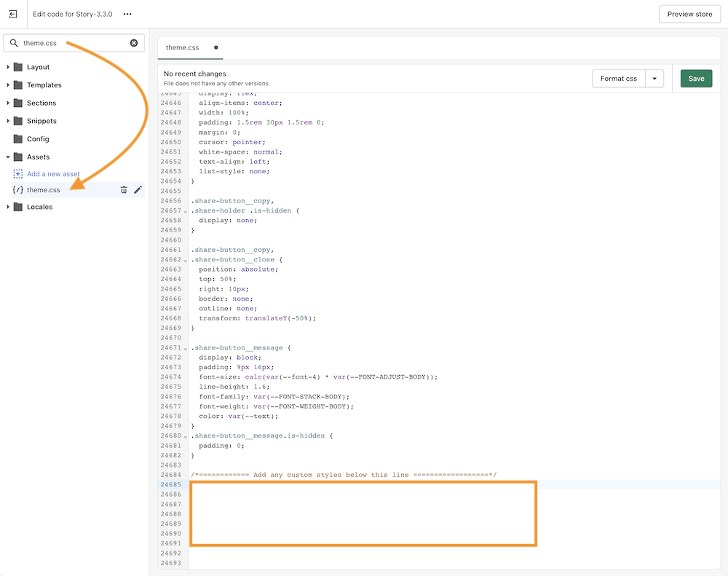Viewport: 728px width, 576px height.
Task: Expand the Templates folder
Action: [8, 85]
